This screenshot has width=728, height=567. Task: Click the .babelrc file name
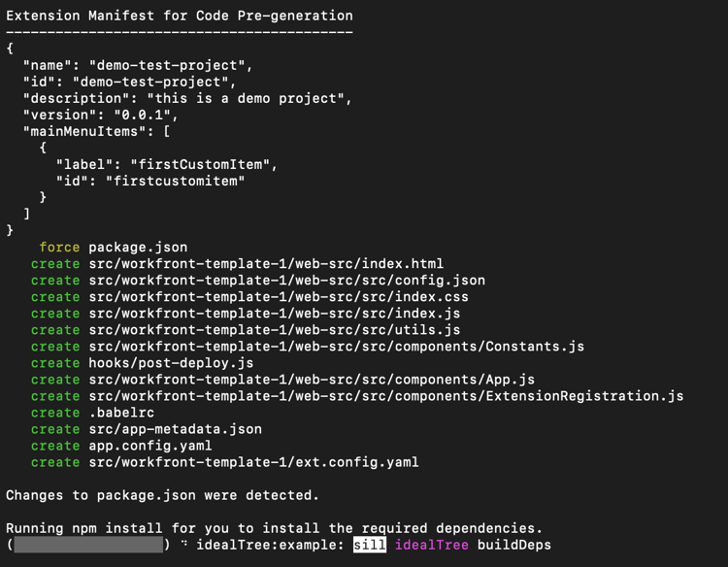pos(121,413)
